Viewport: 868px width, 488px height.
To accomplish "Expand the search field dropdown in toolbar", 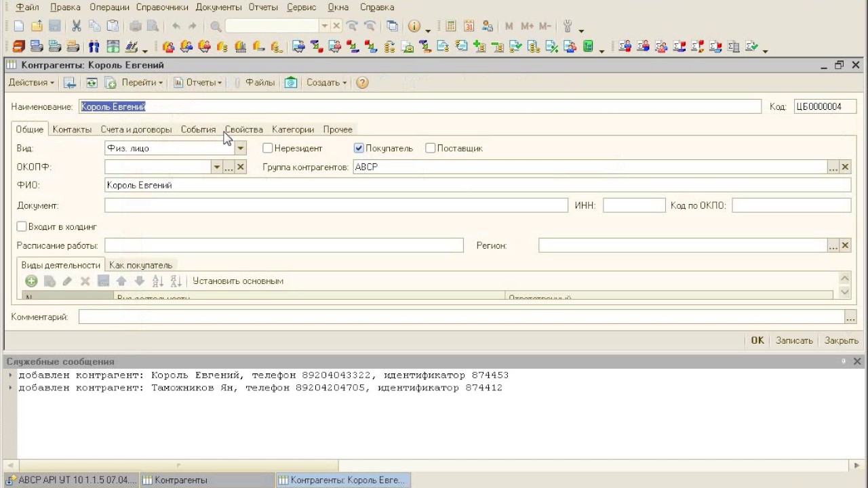I will point(325,26).
